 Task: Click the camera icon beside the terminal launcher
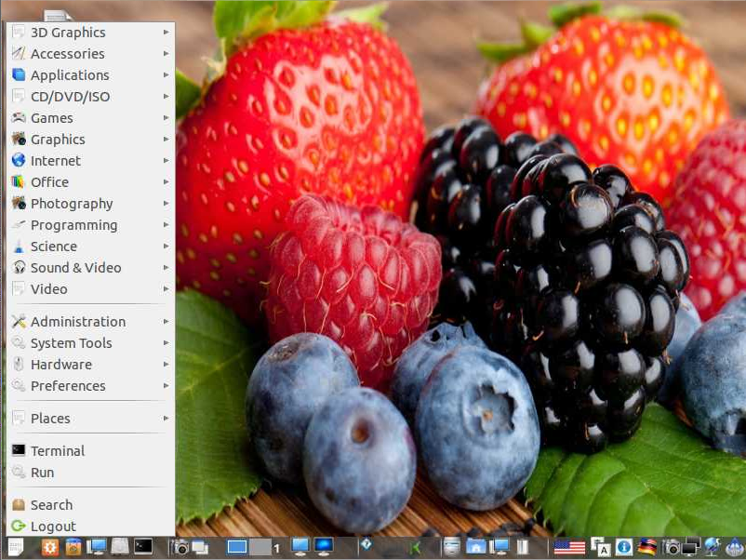click(180, 548)
